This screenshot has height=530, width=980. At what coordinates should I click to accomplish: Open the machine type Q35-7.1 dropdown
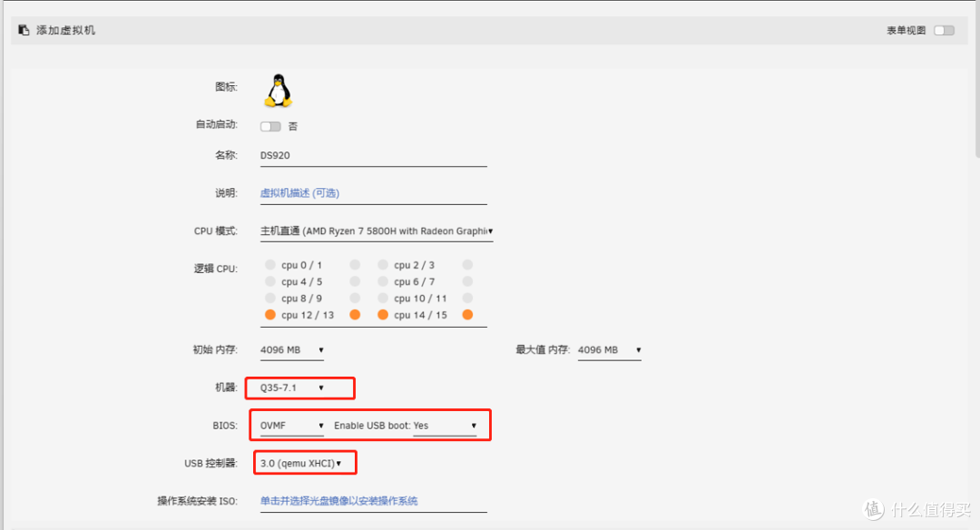click(x=292, y=388)
